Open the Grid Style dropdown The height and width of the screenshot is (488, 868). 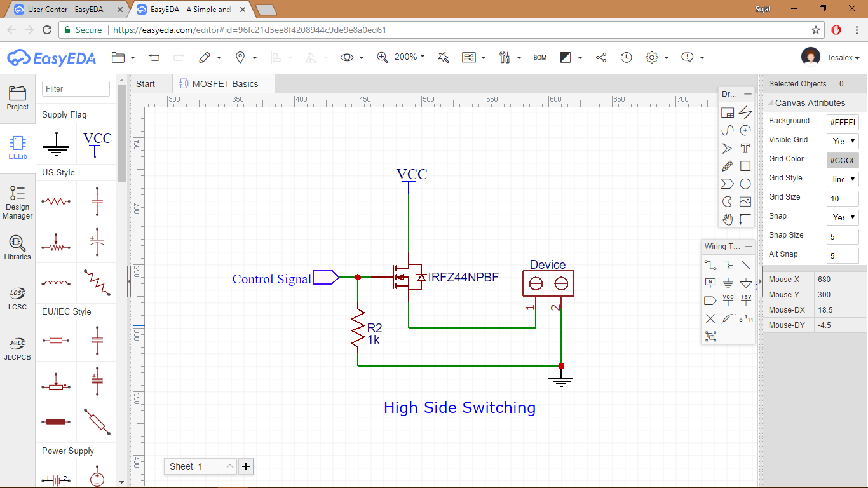point(842,179)
